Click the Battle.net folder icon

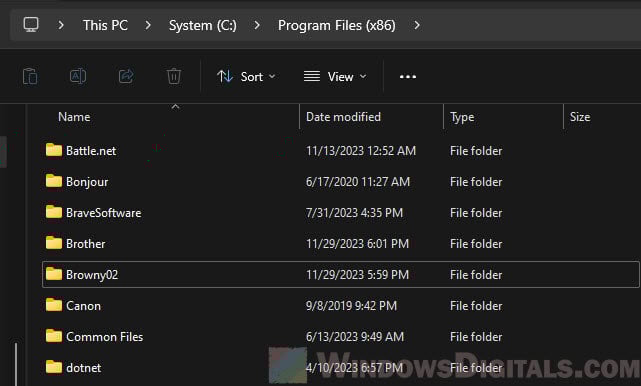tap(54, 150)
